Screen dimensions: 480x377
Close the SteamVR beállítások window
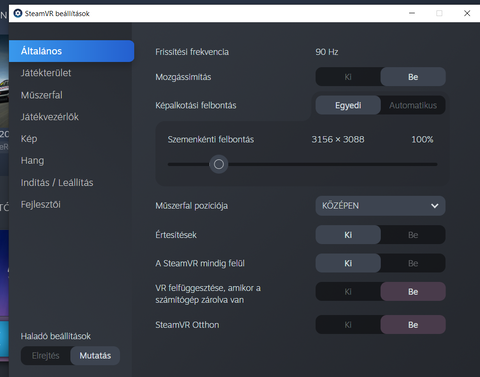coord(467,13)
